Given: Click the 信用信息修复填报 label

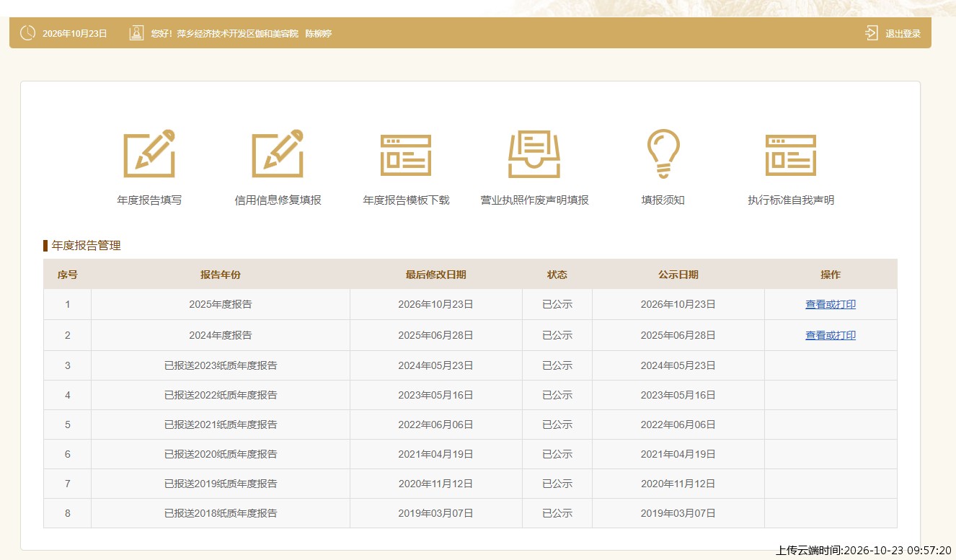Looking at the screenshot, I should [278, 200].
